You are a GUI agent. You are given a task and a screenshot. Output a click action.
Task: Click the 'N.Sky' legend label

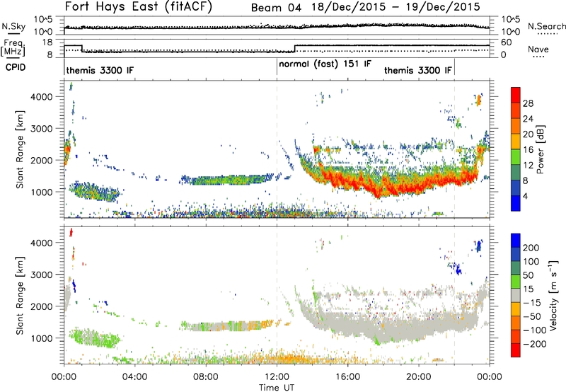point(13,26)
